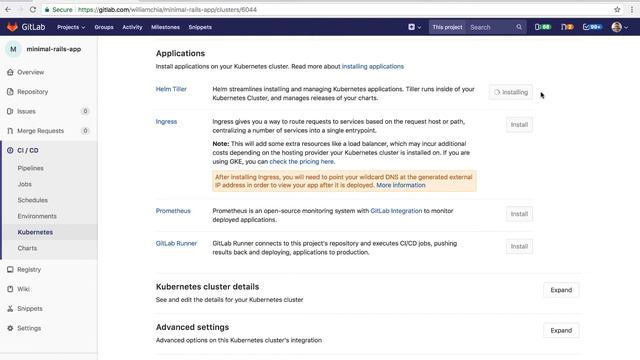Click the search magnifier icon
This screenshot has height=360, width=640.
coord(519,27)
